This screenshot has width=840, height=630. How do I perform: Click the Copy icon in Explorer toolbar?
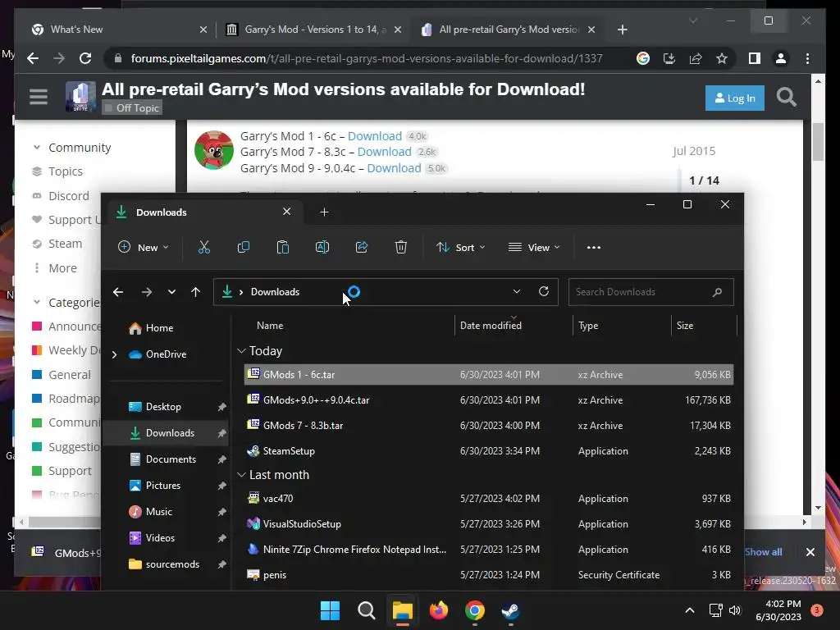click(243, 247)
